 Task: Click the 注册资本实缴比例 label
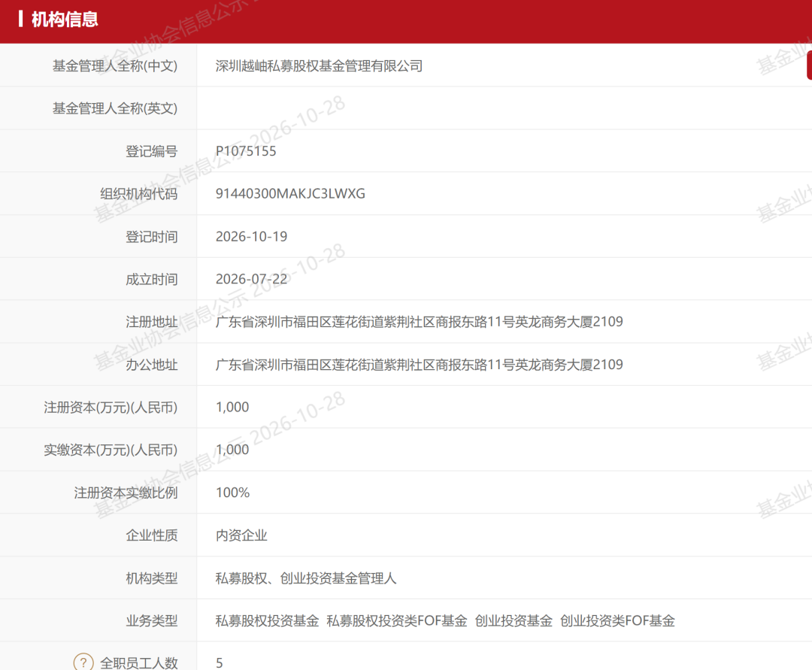tap(126, 493)
